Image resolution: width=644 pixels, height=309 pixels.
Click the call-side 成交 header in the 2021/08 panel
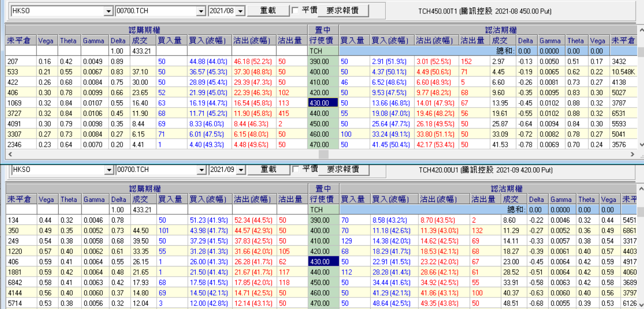coord(143,41)
